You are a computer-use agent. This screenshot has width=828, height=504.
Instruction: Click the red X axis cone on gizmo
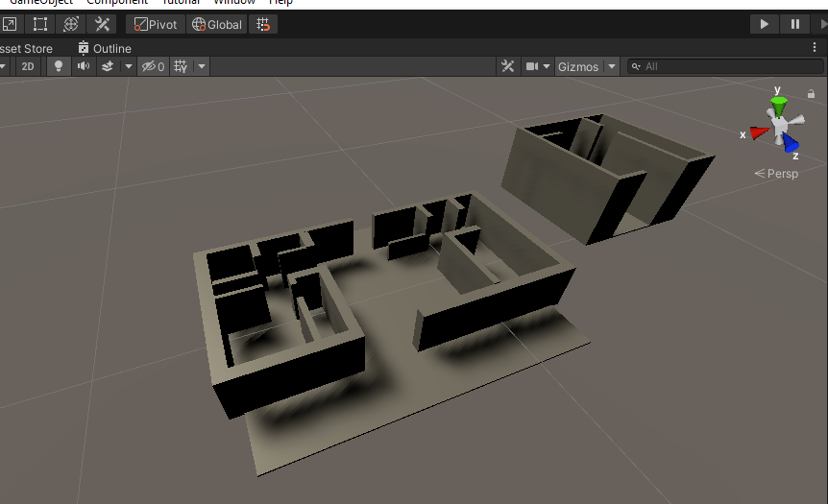(x=759, y=133)
